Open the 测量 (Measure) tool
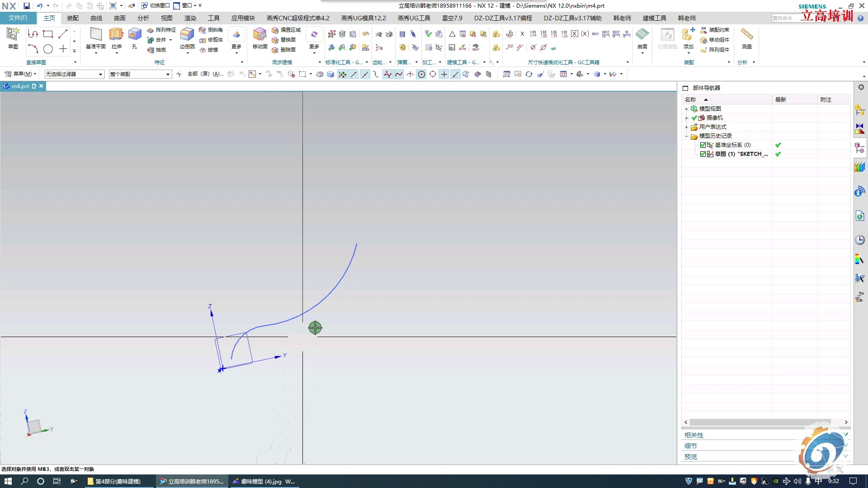Image resolution: width=868 pixels, height=488 pixels. (x=746, y=40)
